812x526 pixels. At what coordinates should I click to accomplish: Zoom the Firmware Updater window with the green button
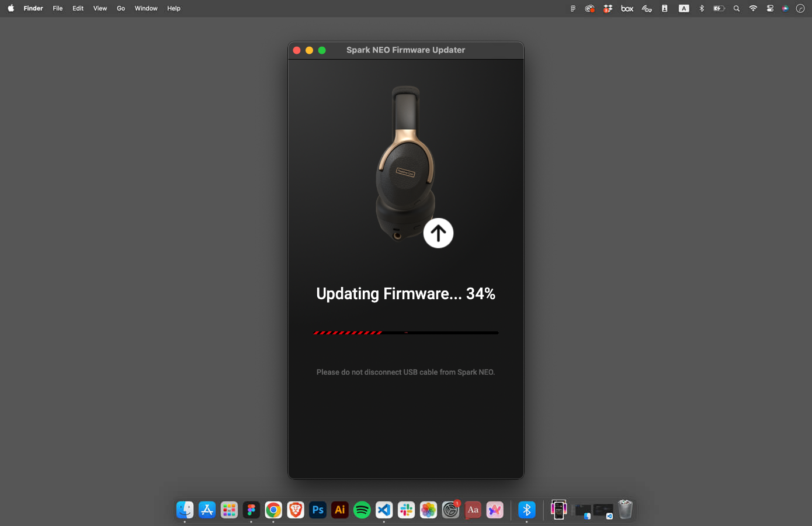[x=322, y=50]
